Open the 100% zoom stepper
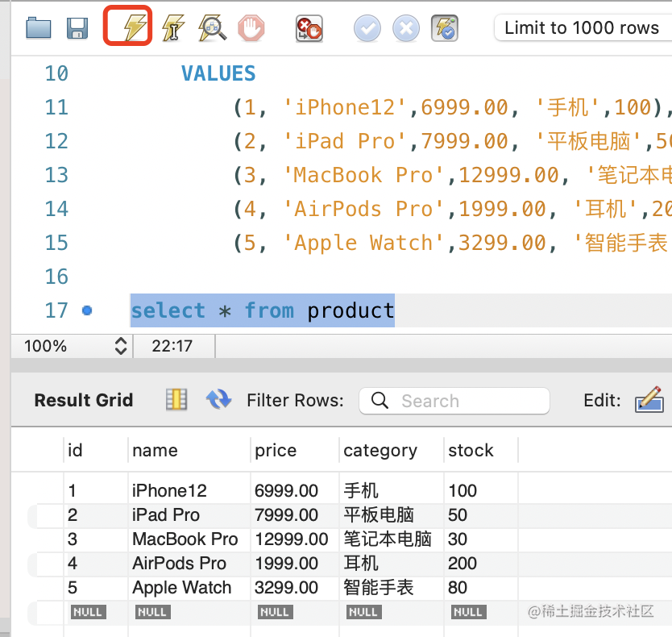 tap(121, 346)
